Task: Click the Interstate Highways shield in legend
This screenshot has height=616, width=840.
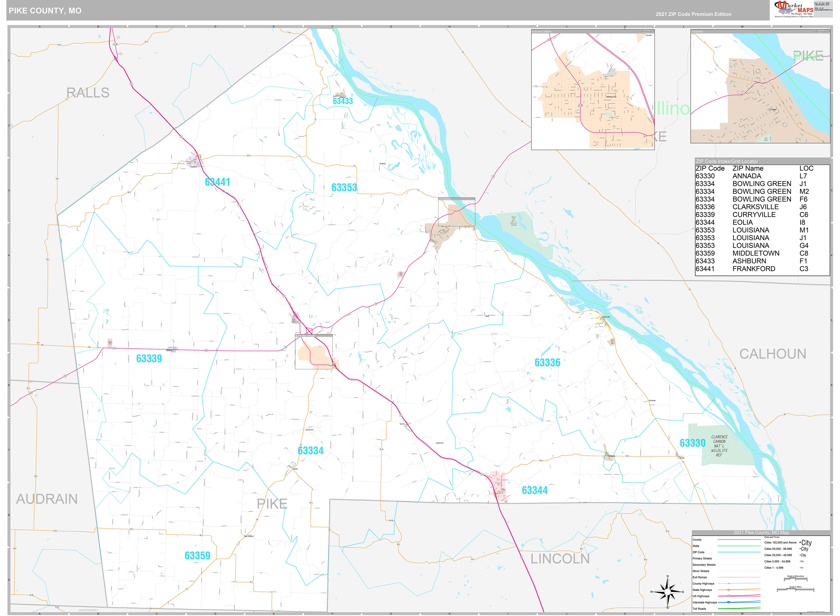Action: (x=729, y=602)
